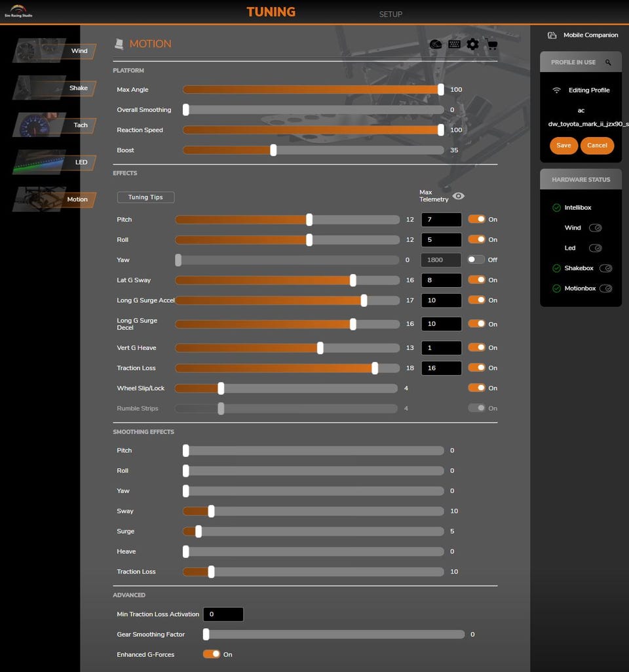Toggle the Traction Loss effect

(476, 368)
